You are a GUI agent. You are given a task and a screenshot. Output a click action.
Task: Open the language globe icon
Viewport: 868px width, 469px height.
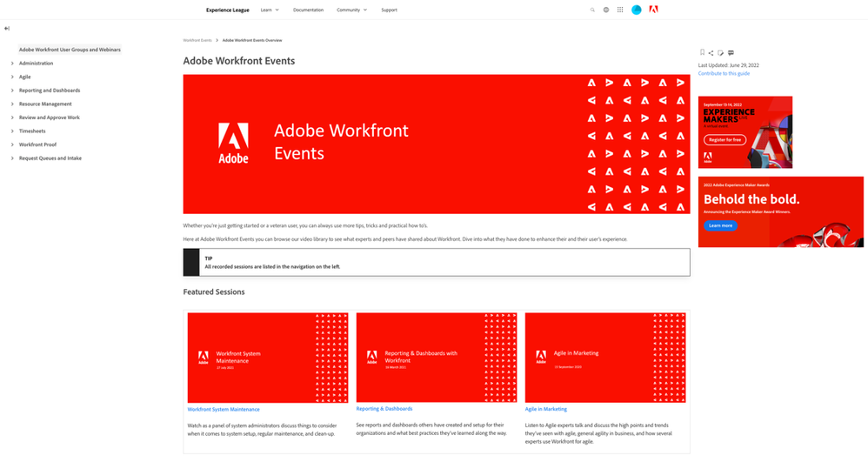click(x=606, y=10)
